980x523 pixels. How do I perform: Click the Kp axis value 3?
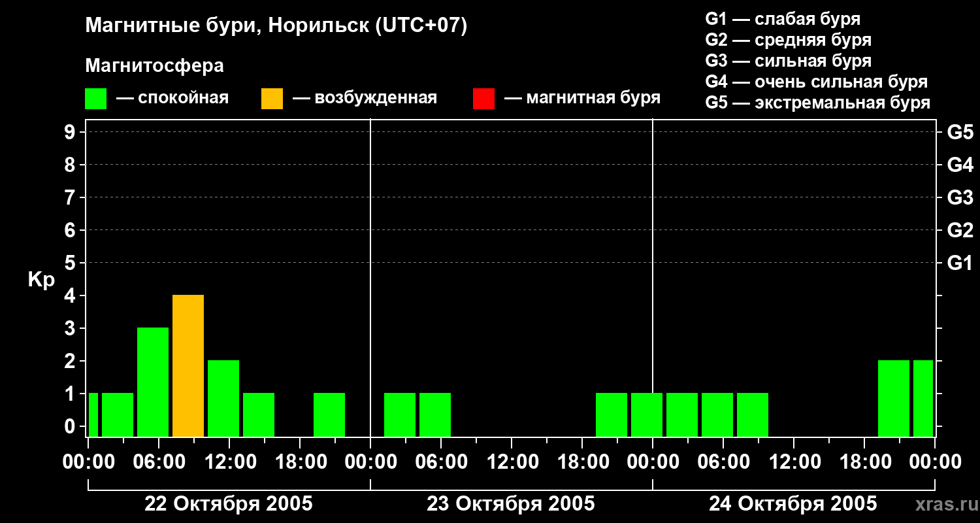71,328
